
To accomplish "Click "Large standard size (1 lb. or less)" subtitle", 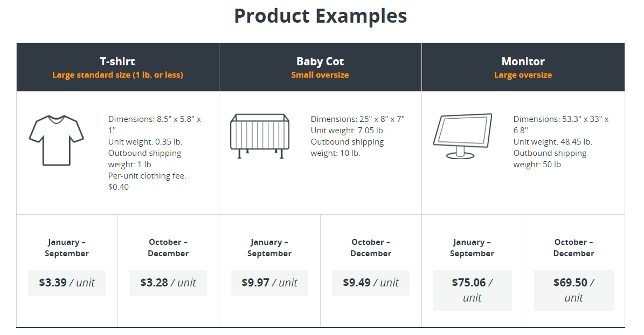I will tap(118, 75).
